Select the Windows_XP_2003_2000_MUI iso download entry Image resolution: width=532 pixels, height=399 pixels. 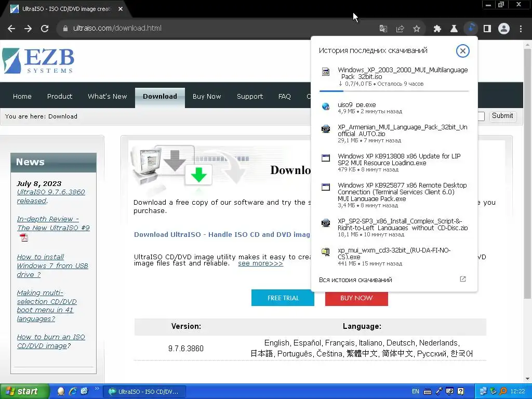394,79
